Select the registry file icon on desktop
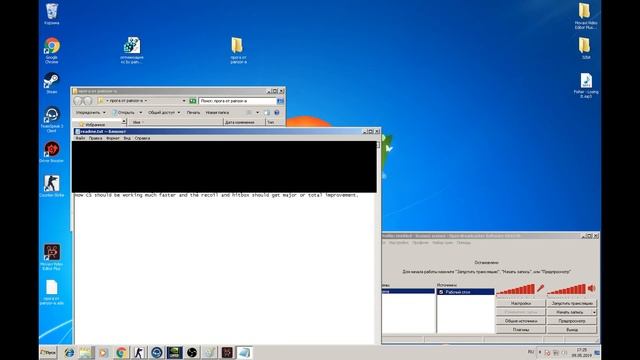Screen dimensions: 640x360 point(132,50)
